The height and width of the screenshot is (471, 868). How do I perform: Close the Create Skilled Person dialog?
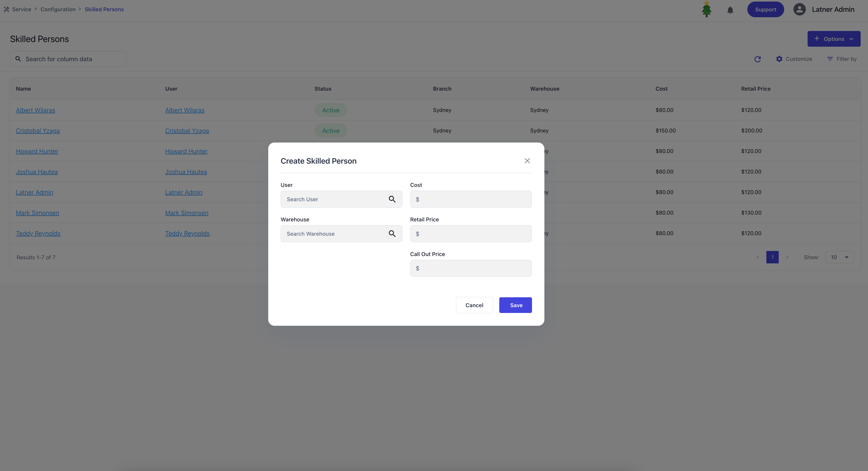pyautogui.click(x=527, y=161)
